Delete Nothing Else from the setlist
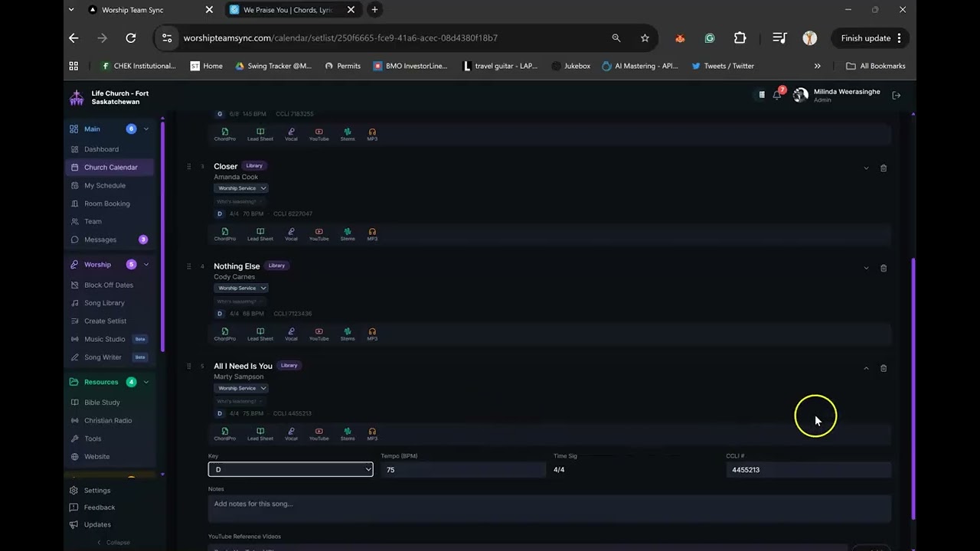 (x=884, y=268)
